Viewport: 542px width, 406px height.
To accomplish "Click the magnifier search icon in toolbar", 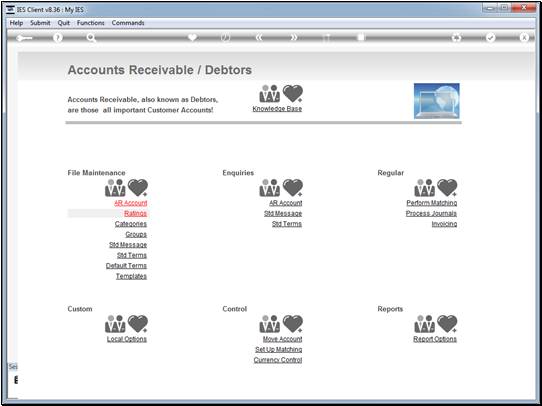I will click(91, 38).
